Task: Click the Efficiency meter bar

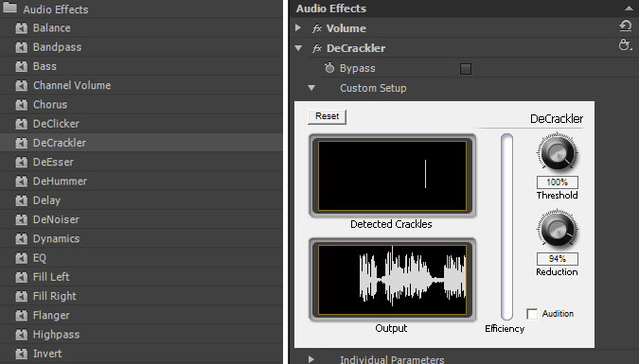Action: point(506,227)
